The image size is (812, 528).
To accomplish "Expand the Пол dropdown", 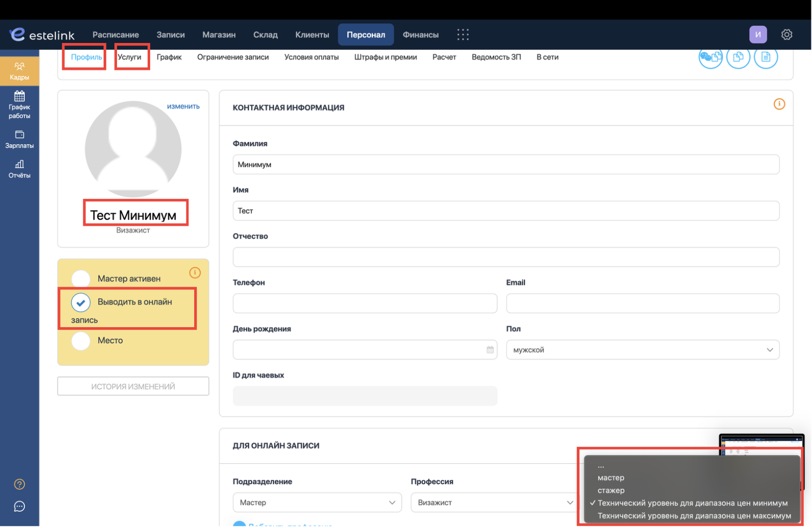I will 643,350.
